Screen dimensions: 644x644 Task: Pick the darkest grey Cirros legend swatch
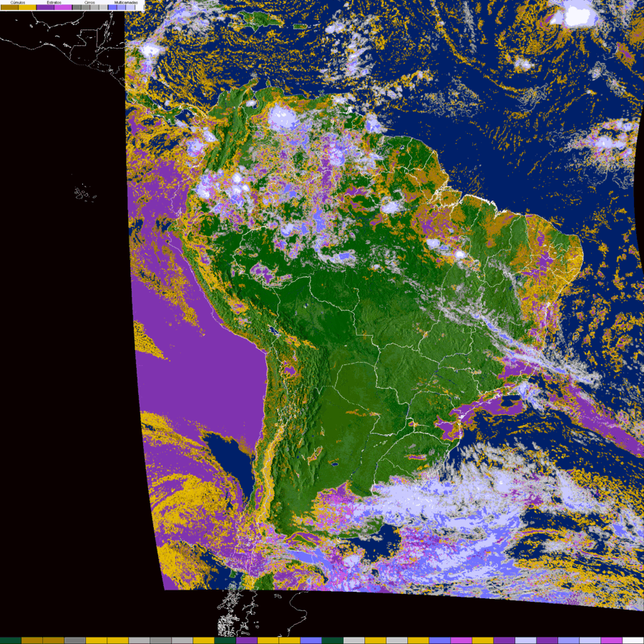point(77,7)
